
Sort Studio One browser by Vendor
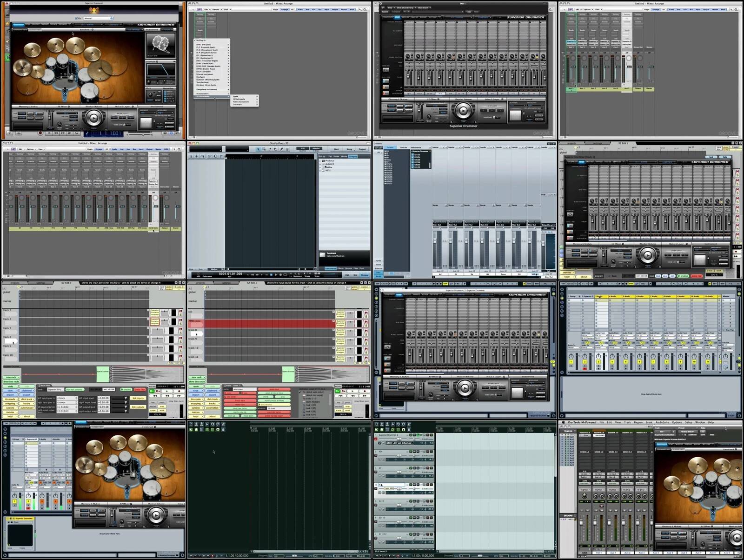pyautogui.click(x=344, y=156)
